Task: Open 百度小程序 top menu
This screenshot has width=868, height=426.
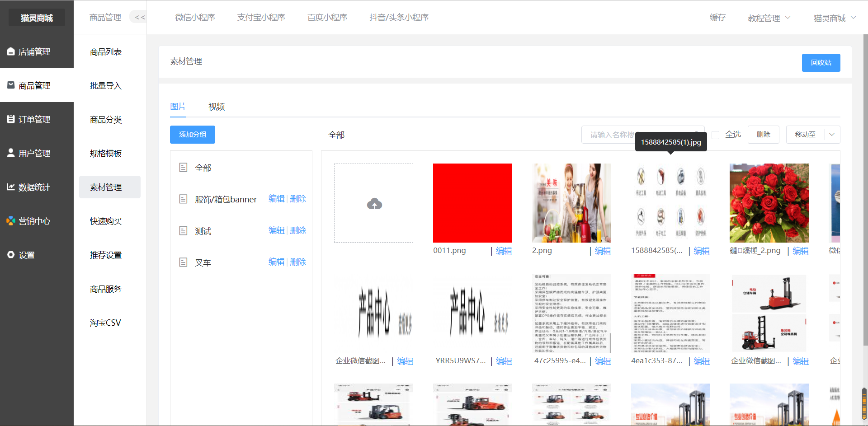Action: [x=327, y=17]
